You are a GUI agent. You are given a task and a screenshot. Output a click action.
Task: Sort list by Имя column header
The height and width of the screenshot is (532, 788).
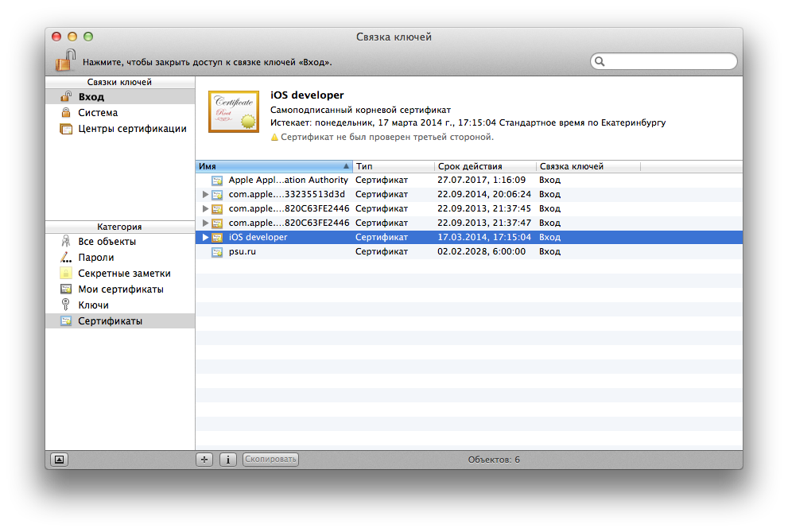pos(274,166)
